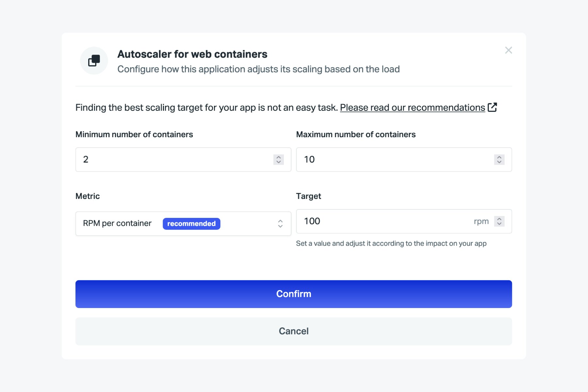Viewport: 588px width, 392px height.
Task: Open the external link icon beside recommendations
Action: [493, 107]
